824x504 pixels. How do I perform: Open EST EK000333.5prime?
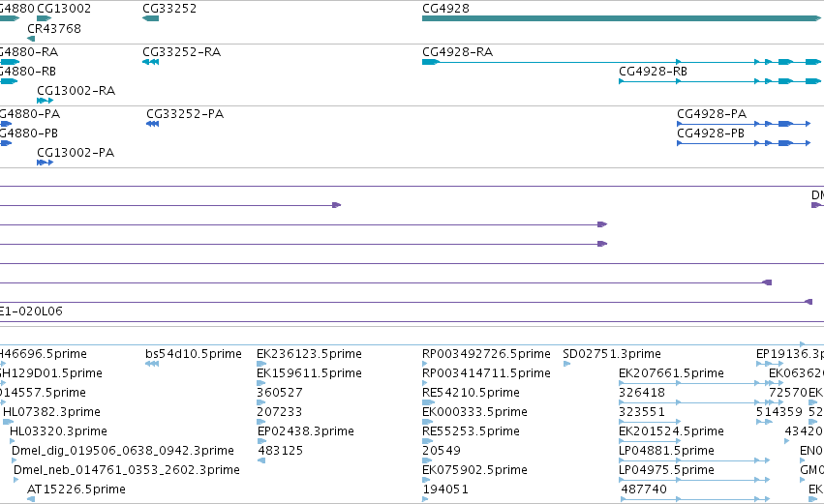click(x=474, y=412)
